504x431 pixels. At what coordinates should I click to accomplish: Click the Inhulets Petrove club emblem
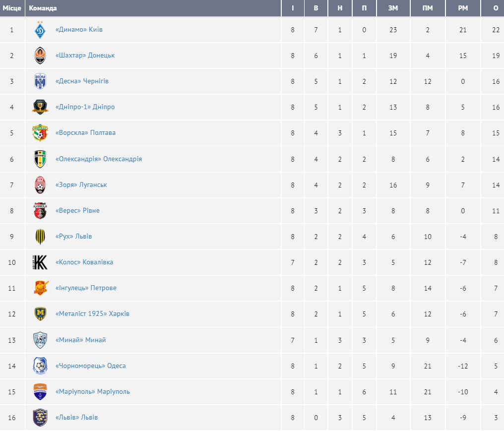tap(40, 288)
